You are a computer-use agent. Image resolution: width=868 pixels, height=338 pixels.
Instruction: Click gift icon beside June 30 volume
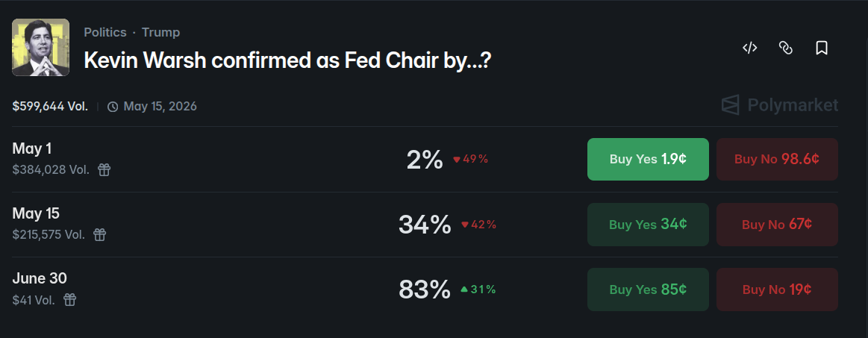click(69, 300)
